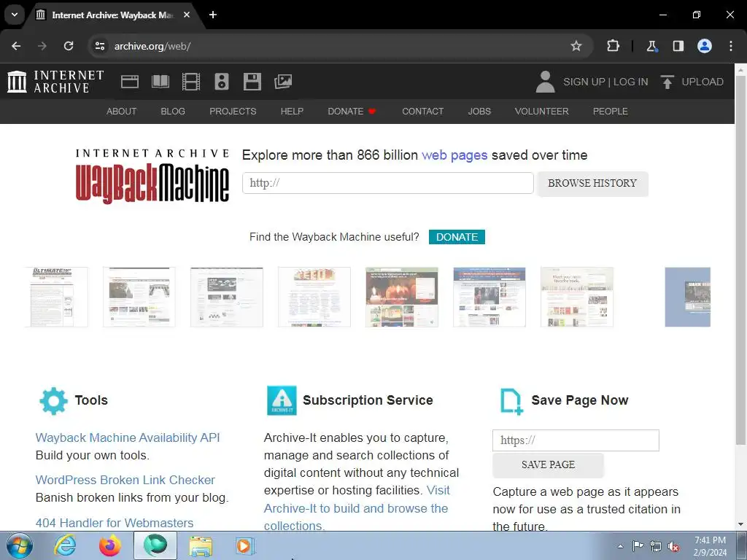Image resolution: width=747 pixels, height=560 pixels.
Task: Click the SAVE PAGE button
Action: (548, 464)
